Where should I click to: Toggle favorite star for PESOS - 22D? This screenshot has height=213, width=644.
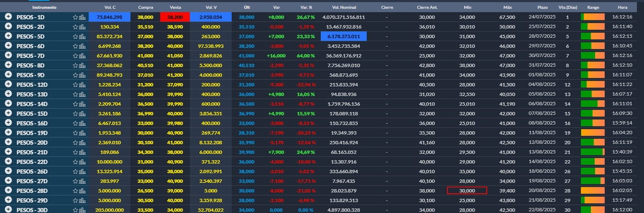point(76,161)
